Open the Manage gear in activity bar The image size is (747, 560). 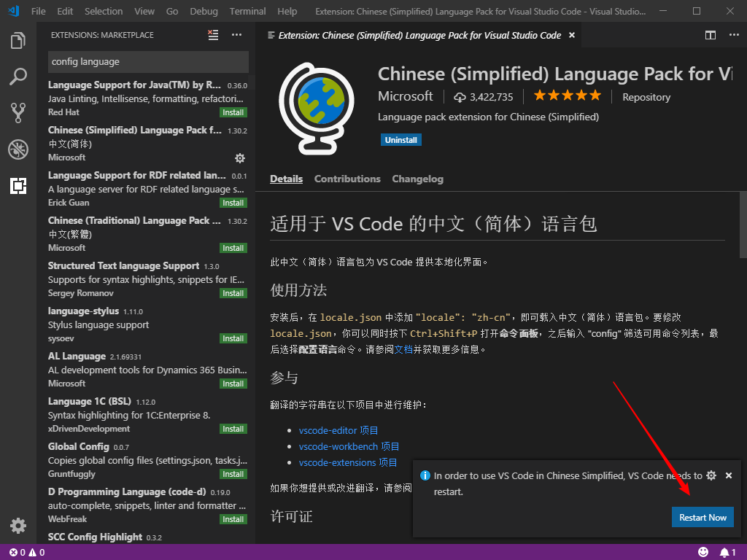click(x=18, y=526)
